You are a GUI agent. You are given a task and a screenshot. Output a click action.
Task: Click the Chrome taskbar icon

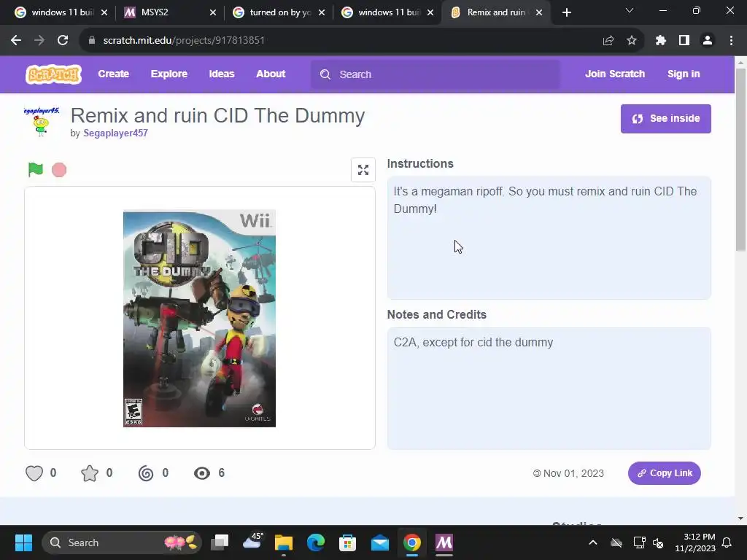pos(412,542)
